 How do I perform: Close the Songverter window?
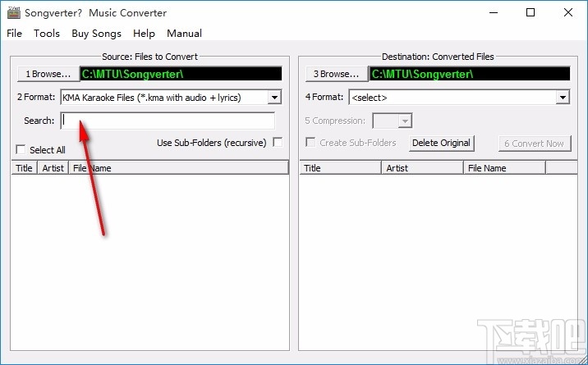567,13
